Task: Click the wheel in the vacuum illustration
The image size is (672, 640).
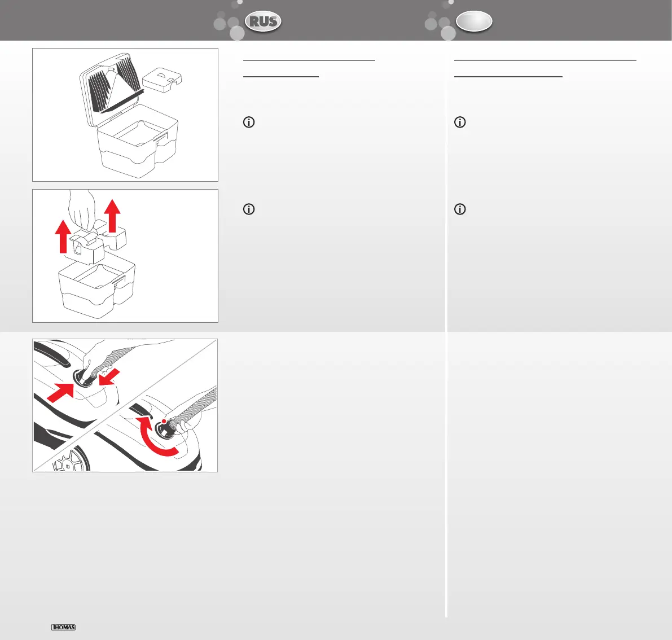Action: tap(72, 459)
